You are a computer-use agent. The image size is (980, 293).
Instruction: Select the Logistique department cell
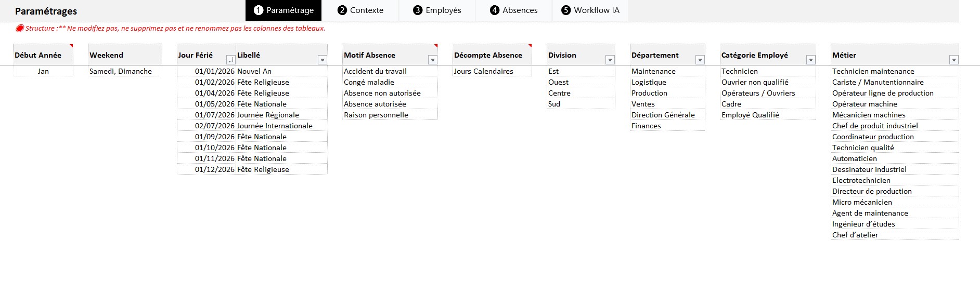pos(667,82)
